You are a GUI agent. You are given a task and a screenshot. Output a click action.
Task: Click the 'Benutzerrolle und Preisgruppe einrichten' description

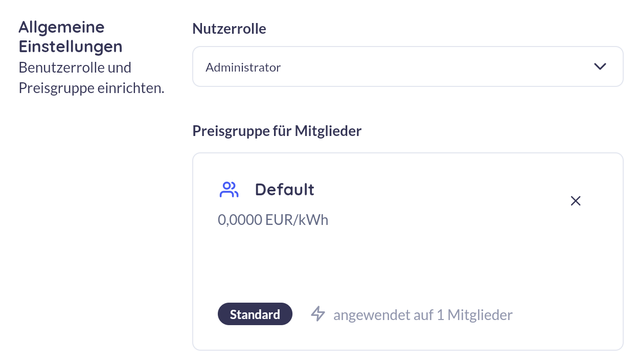[x=92, y=78]
